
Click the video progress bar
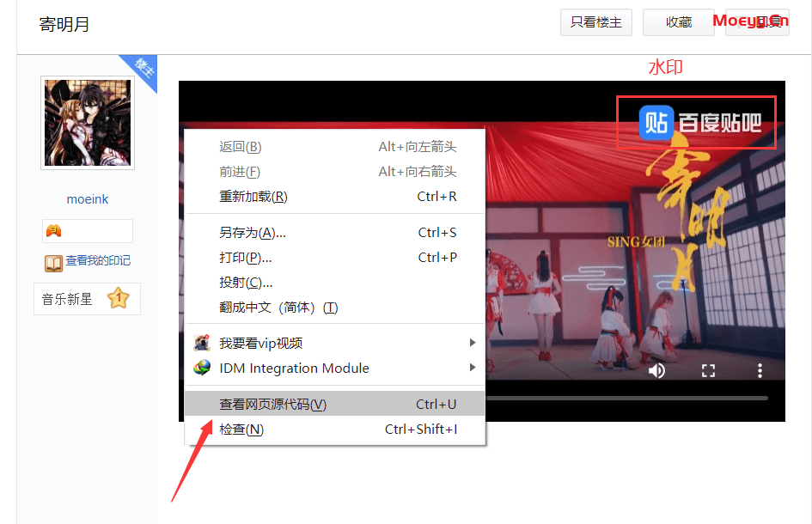click(x=627, y=398)
